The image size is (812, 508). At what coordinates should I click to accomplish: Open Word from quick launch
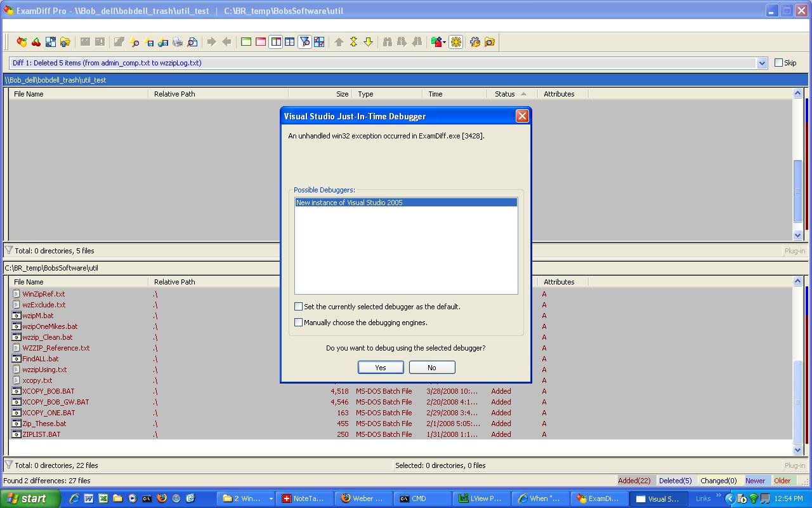[89, 498]
